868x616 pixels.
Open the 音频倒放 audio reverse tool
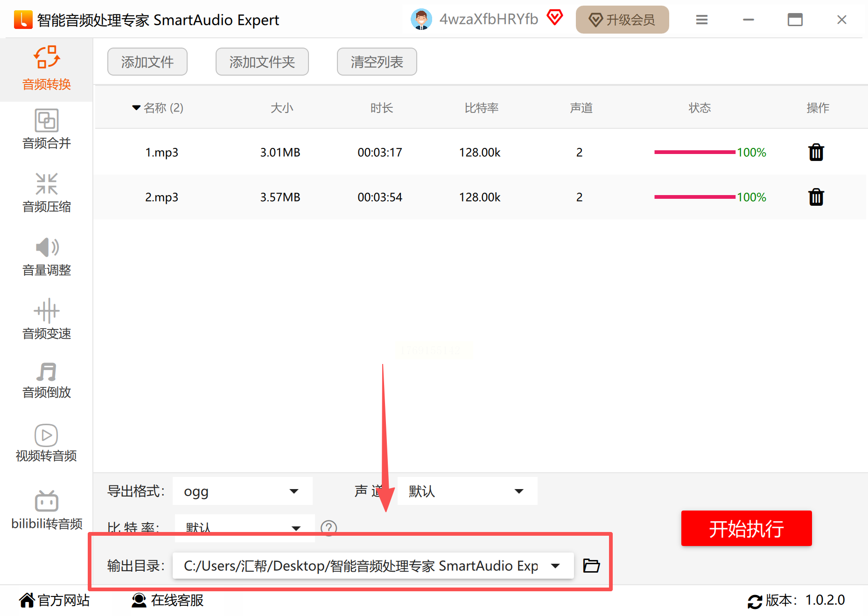click(x=47, y=380)
